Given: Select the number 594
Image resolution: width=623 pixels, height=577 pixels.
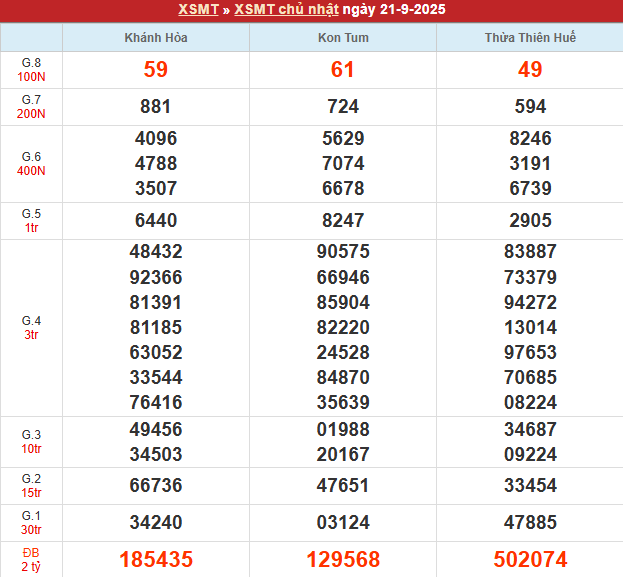Looking at the screenshot, I should tap(530, 107).
